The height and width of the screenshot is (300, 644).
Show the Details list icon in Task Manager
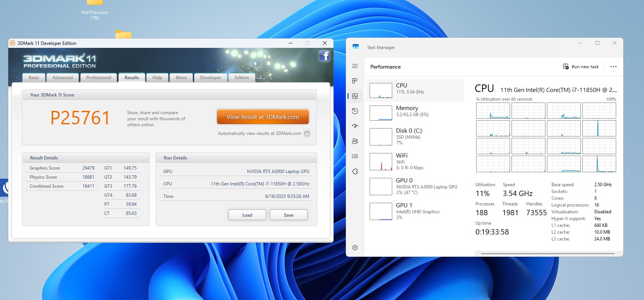355,156
